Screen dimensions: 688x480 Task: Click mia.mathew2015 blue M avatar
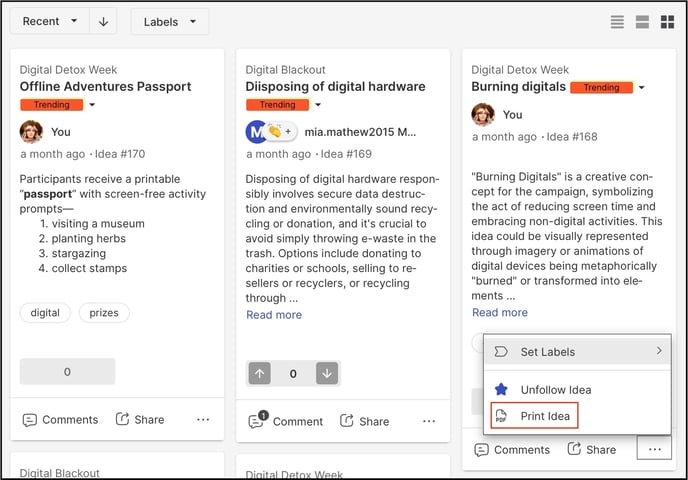tap(255, 132)
